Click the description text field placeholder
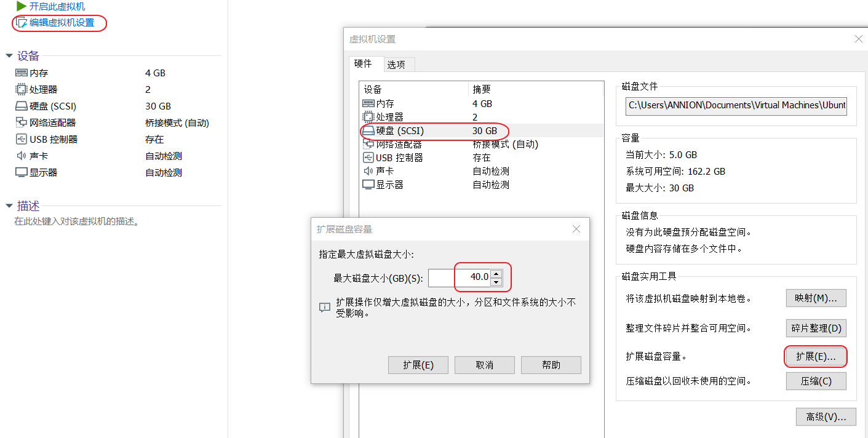The height and width of the screenshot is (438, 868). click(78, 221)
